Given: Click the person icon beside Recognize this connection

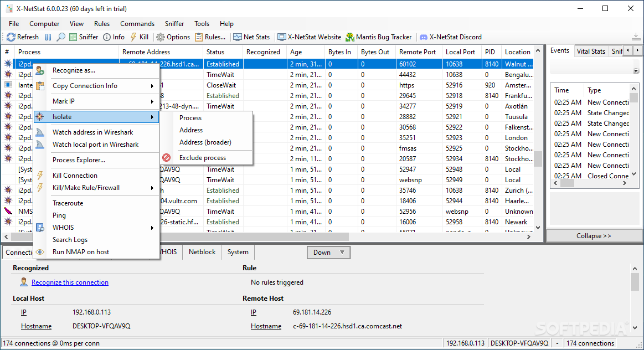Looking at the screenshot, I should pos(24,282).
